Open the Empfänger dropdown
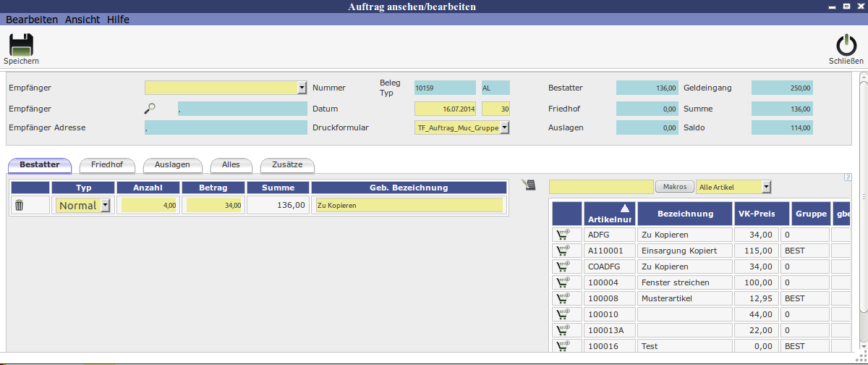Image resolution: width=868 pixels, height=365 pixels. coord(302,88)
